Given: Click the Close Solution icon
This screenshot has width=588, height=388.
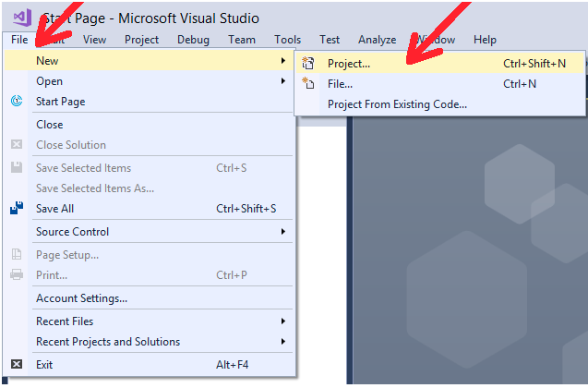Looking at the screenshot, I should (17, 144).
